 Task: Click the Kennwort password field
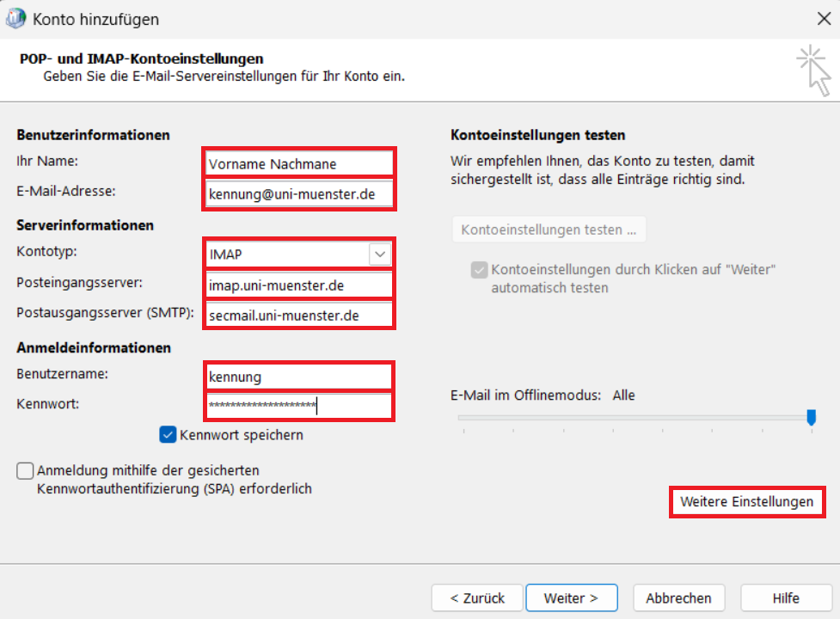coord(298,406)
